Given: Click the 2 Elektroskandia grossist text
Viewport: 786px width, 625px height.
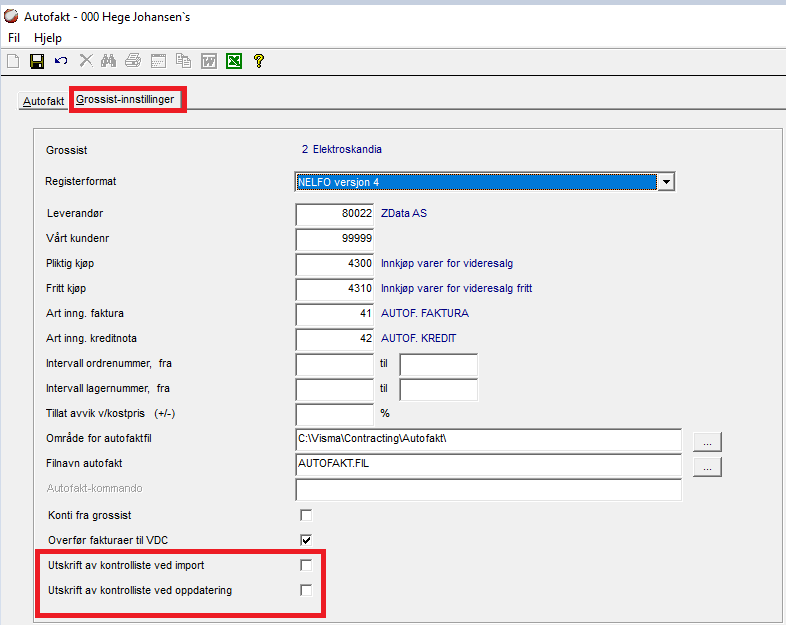Looking at the screenshot, I should (x=342, y=149).
